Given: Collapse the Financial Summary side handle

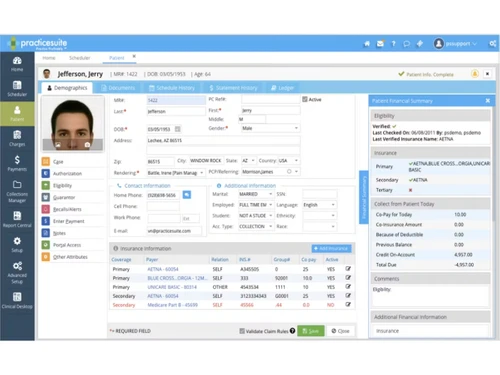Looking at the screenshot, I should [363, 197].
